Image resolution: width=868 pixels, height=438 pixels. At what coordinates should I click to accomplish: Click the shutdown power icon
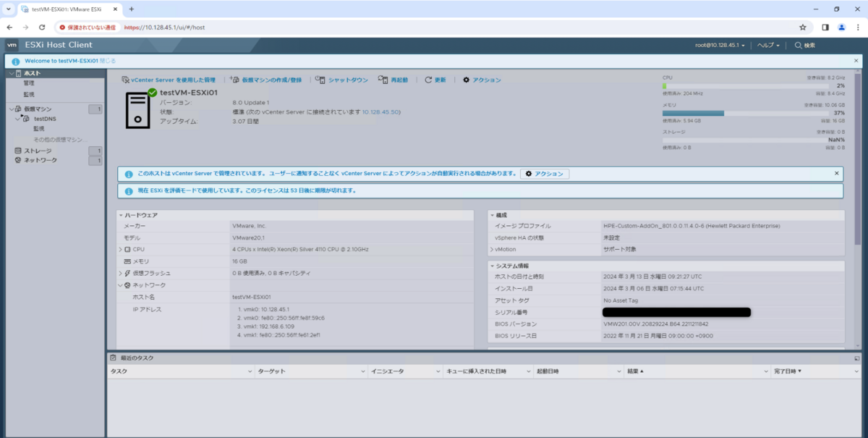pyautogui.click(x=320, y=80)
